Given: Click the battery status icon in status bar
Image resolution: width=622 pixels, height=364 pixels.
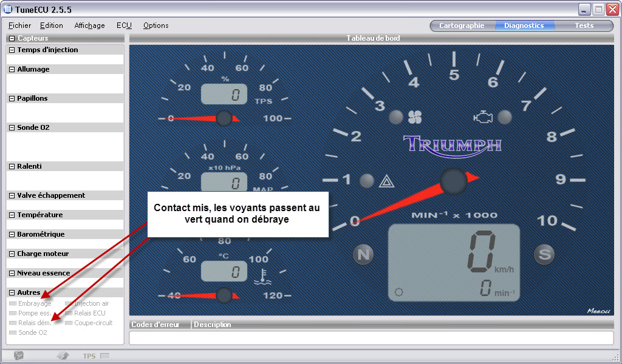Looking at the screenshot, I should point(19,356).
